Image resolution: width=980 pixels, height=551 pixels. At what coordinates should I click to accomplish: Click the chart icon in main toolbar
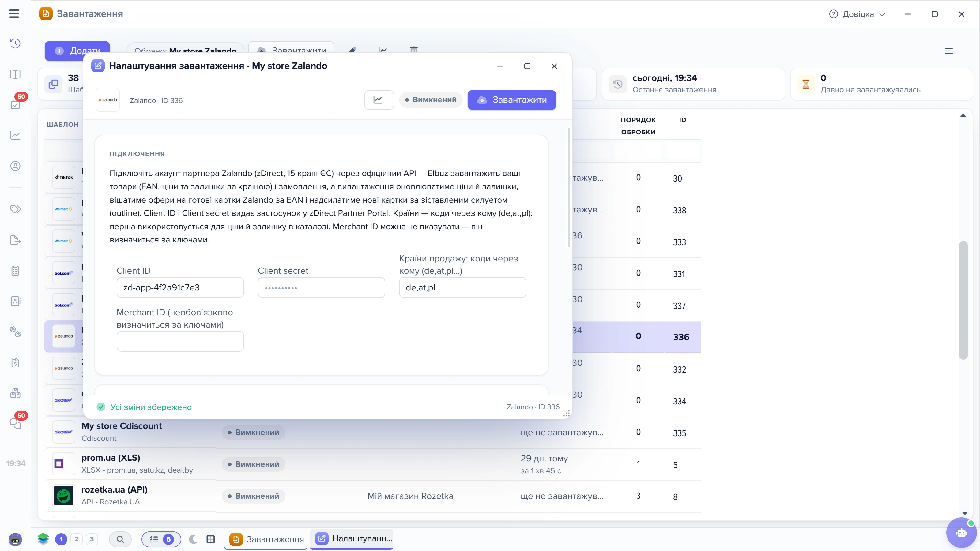[383, 50]
